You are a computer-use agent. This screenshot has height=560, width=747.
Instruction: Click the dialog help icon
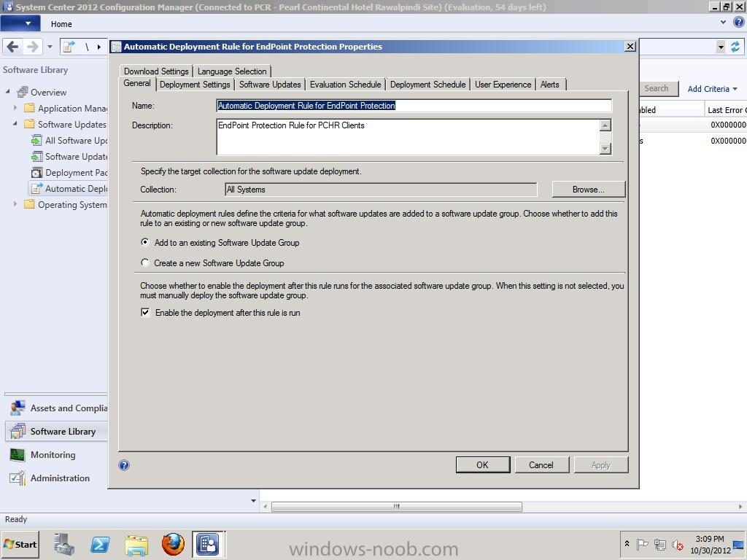(x=124, y=465)
